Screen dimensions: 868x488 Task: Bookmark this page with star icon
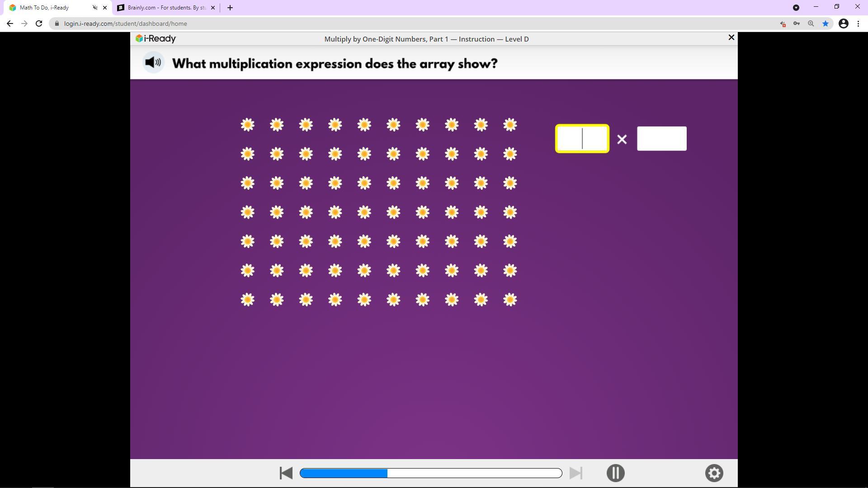pos(825,23)
